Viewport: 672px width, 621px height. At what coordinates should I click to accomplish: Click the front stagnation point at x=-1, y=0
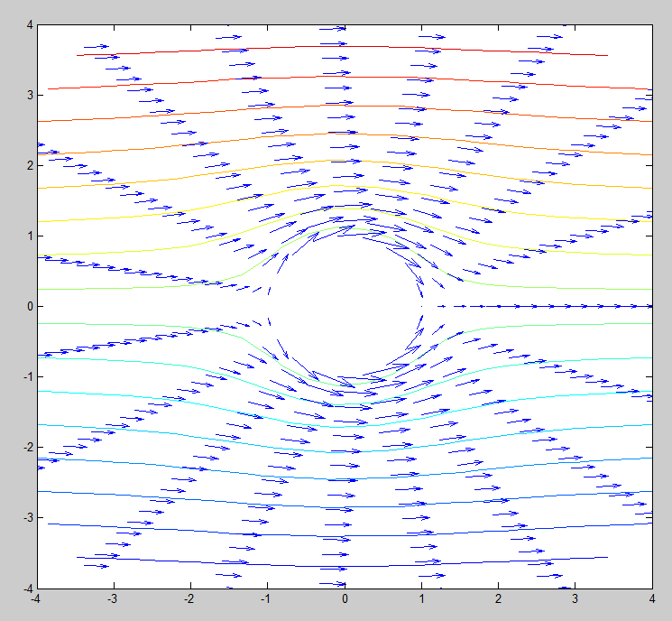point(267,307)
